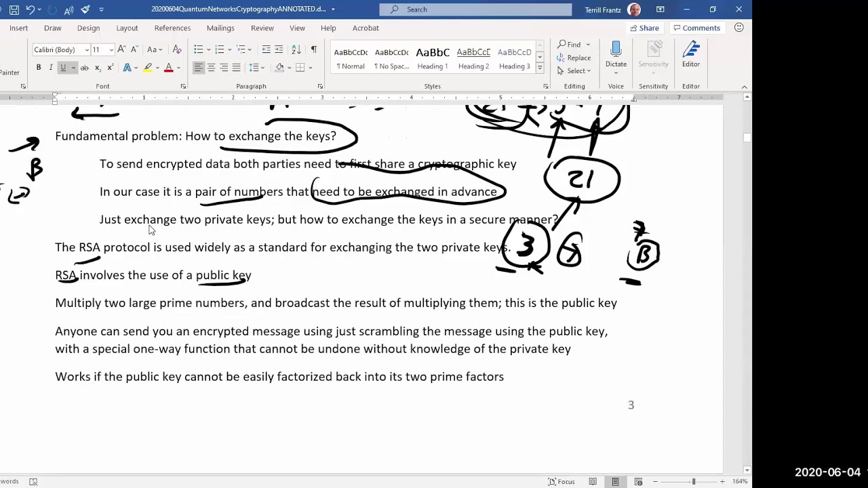868x488 pixels.
Task: Apply the Heading 2 style
Action: coord(473,58)
